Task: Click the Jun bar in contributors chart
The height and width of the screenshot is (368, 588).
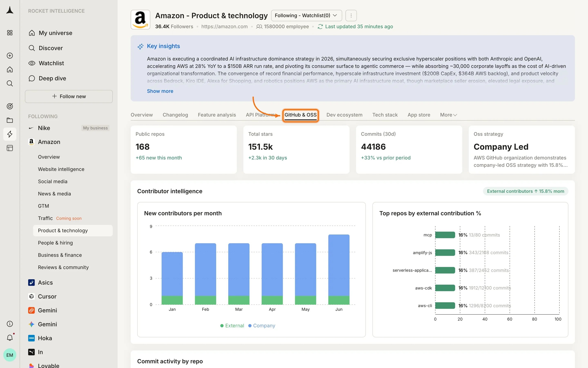Action: click(x=339, y=269)
